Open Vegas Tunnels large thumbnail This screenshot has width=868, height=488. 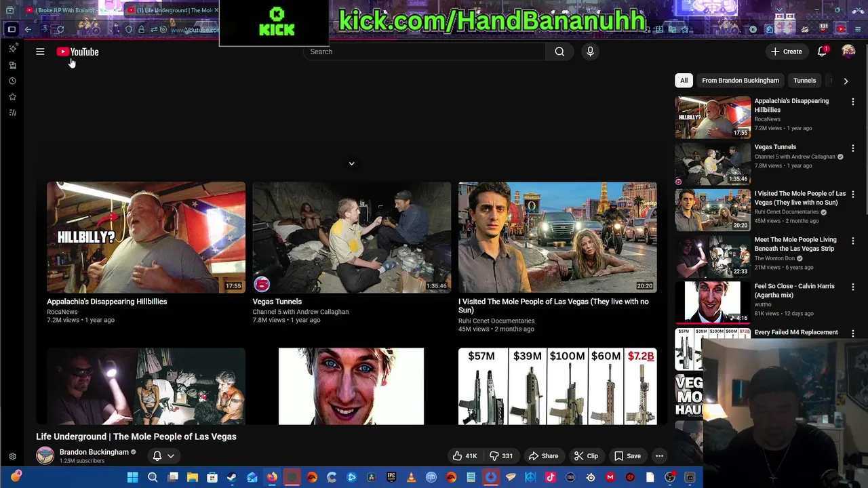click(351, 237)
